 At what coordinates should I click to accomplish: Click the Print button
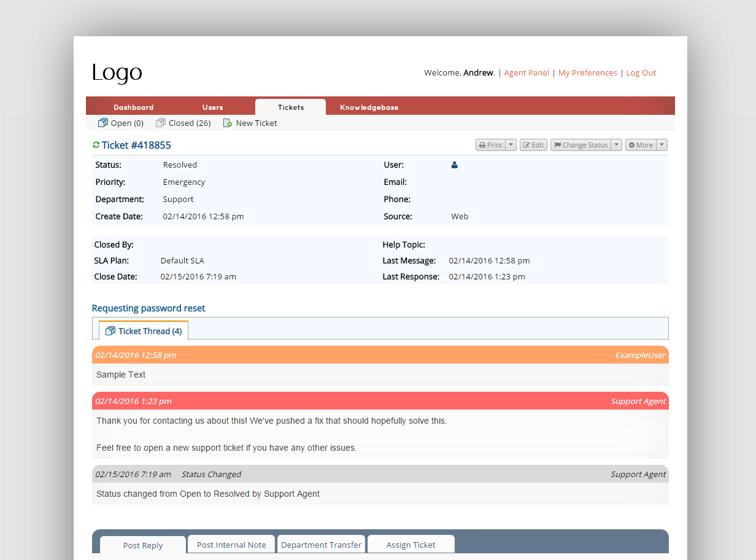click(x=490, y=145)
